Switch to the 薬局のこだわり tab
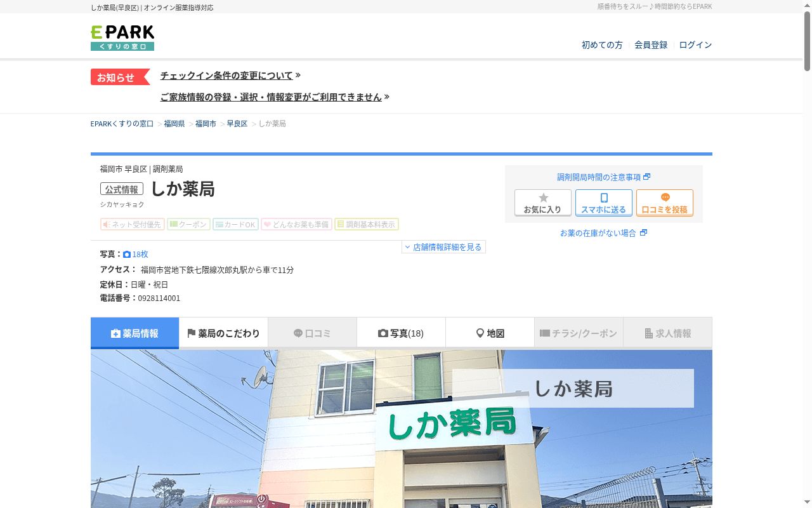 pyautogui.click(x=223, y=333)
